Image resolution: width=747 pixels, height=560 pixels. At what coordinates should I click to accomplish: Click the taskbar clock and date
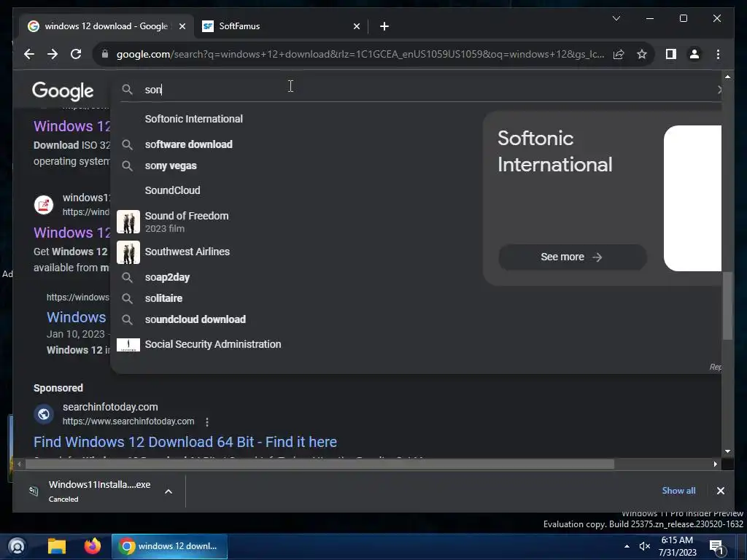678,546
